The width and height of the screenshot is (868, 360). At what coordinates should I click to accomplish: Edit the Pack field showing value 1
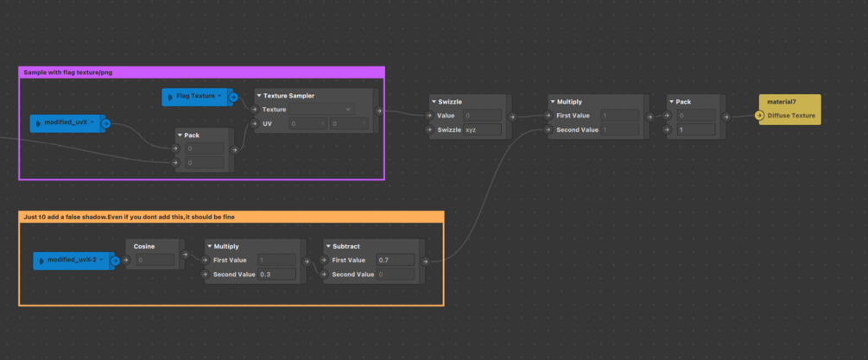[x=696, y=130]
